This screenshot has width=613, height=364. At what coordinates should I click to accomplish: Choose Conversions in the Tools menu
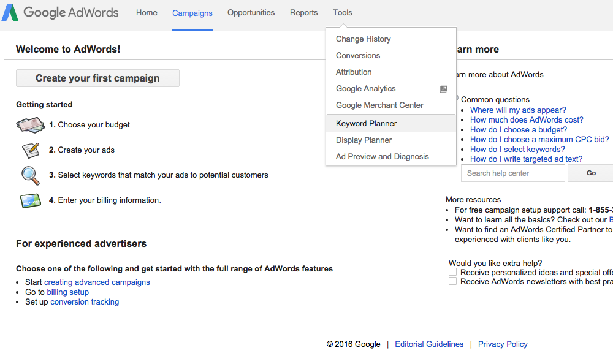[x=391, y=56]
